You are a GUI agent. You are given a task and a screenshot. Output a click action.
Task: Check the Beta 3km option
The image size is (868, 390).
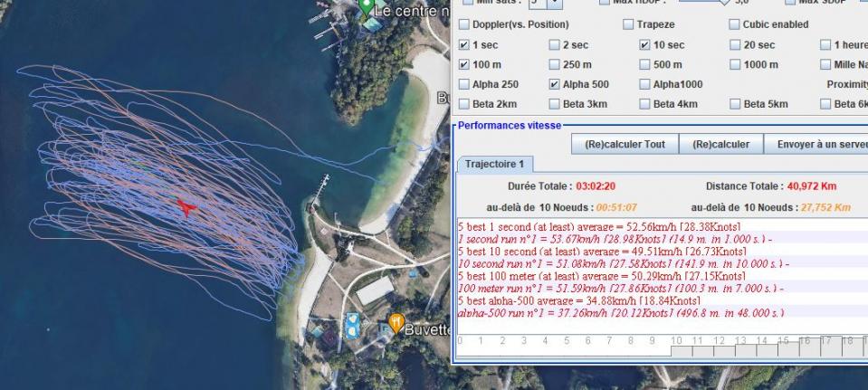click(554, 104)
